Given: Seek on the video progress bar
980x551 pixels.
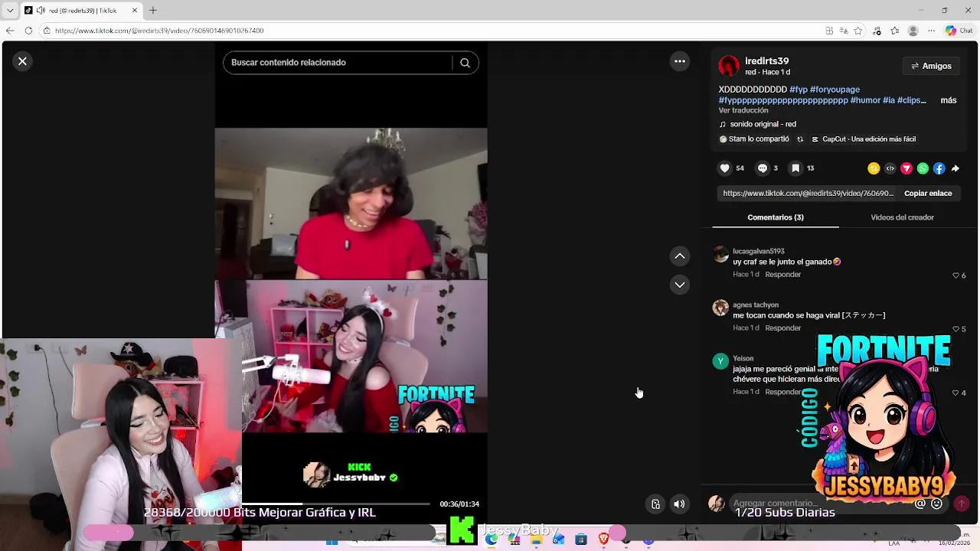Looking at the screenshot, I should 336,504.
